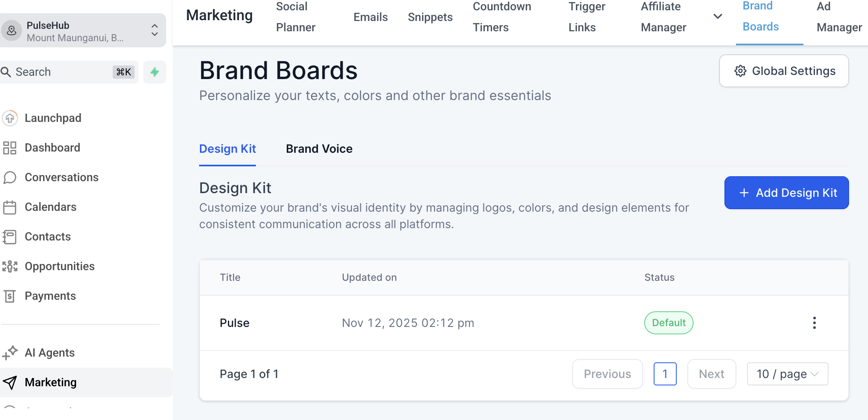This screenshot has width=868, height=420.
Task: Select the Marketing paper-plane icon
Action: 10,382
